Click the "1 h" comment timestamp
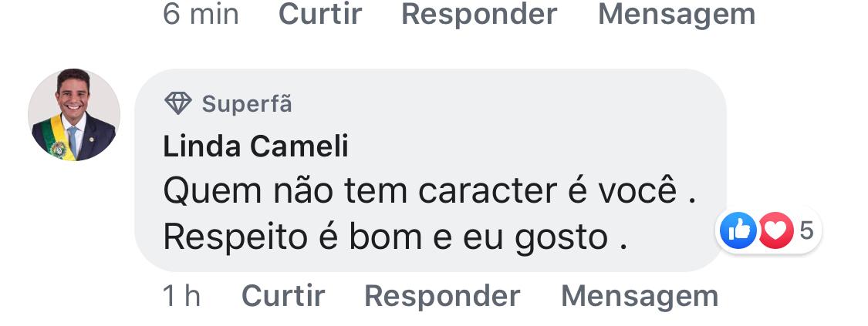868x326 pixels. tap(182, 296)
